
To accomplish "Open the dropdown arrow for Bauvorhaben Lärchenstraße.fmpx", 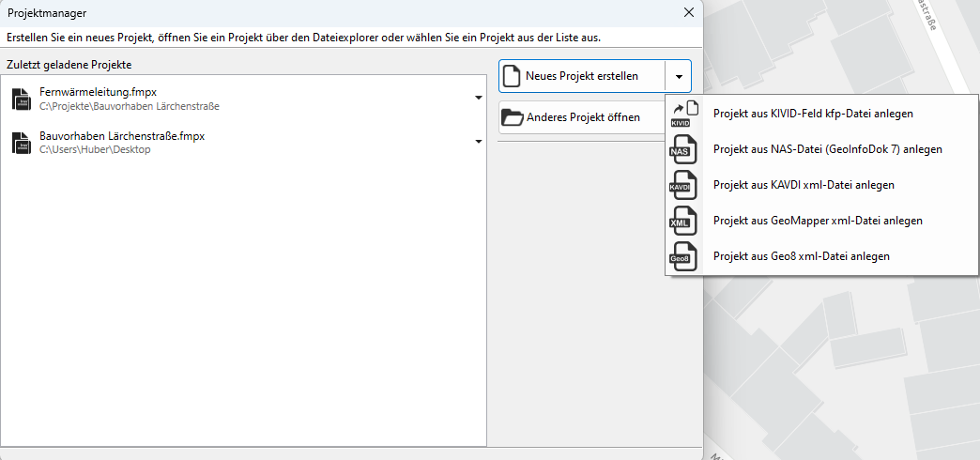I will click(478, 142).
